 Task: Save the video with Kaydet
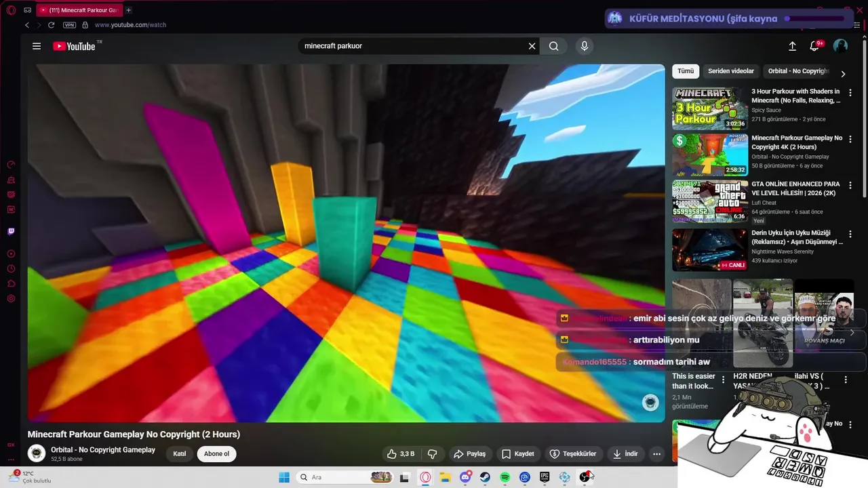[517, 454]
